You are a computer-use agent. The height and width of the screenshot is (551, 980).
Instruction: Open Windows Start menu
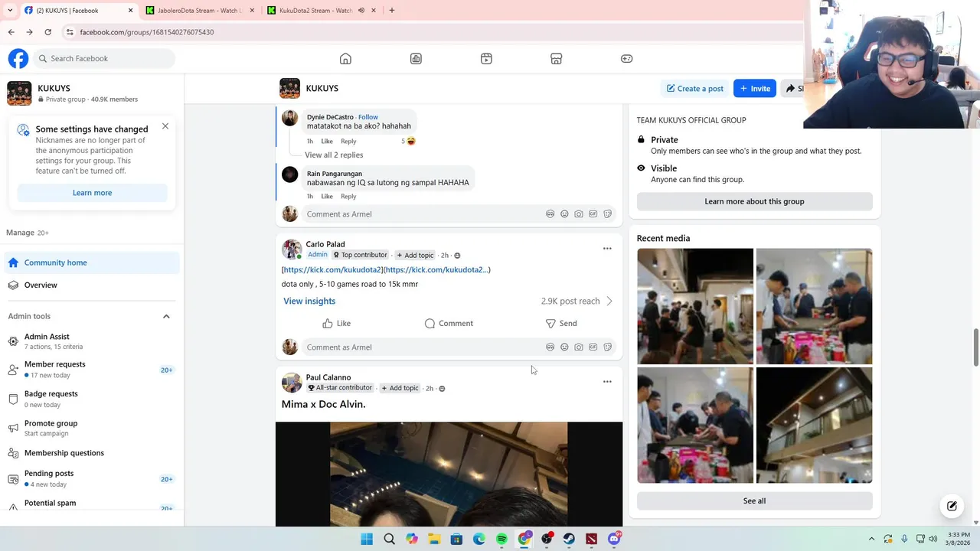coord(367,539)
